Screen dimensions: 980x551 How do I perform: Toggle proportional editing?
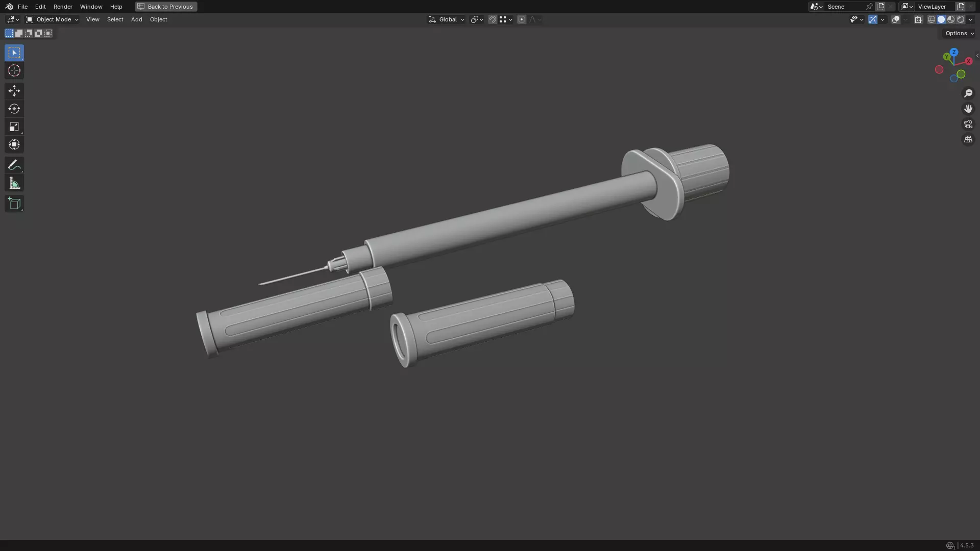522,19
